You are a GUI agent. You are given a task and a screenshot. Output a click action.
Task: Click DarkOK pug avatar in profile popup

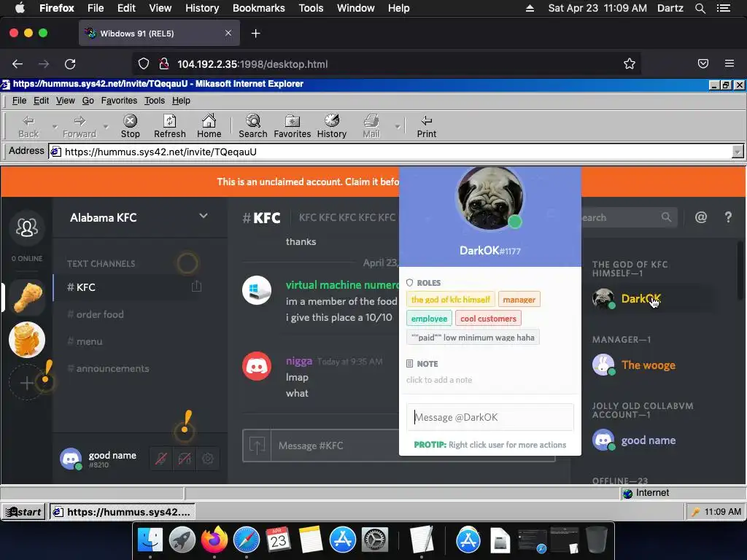coord(489,198)
